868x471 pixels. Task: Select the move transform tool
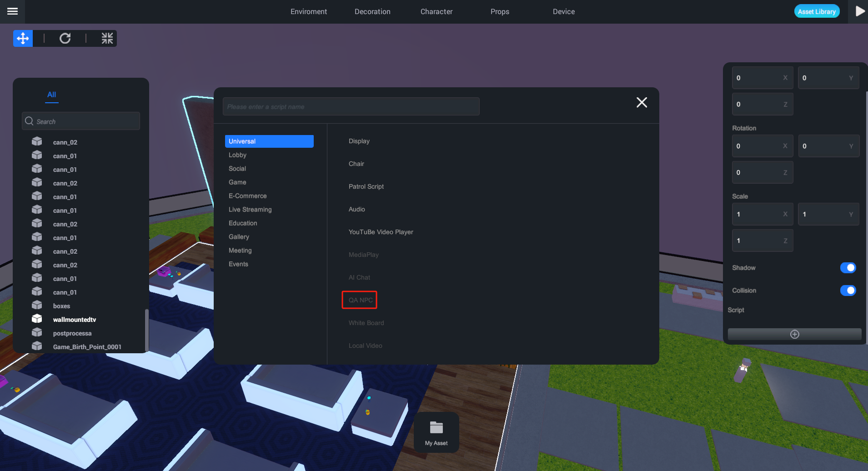[x=23, y=39]
